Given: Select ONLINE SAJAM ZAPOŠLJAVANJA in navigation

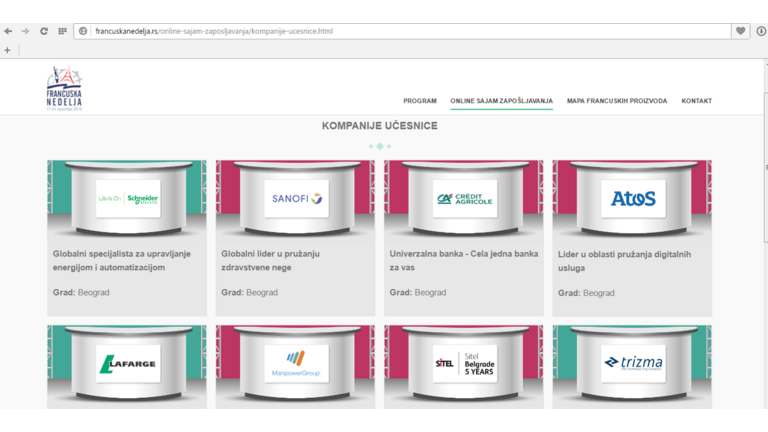Looking at the screenshot, I should point(501,101).
